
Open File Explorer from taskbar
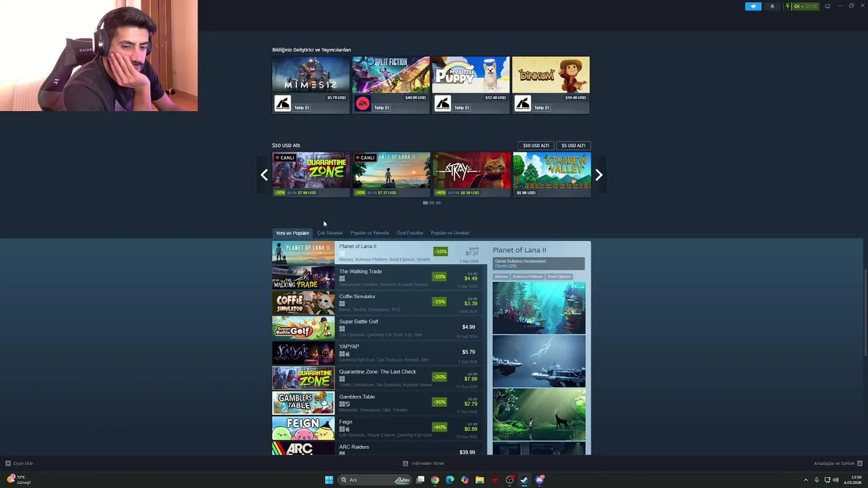(479, 480)
